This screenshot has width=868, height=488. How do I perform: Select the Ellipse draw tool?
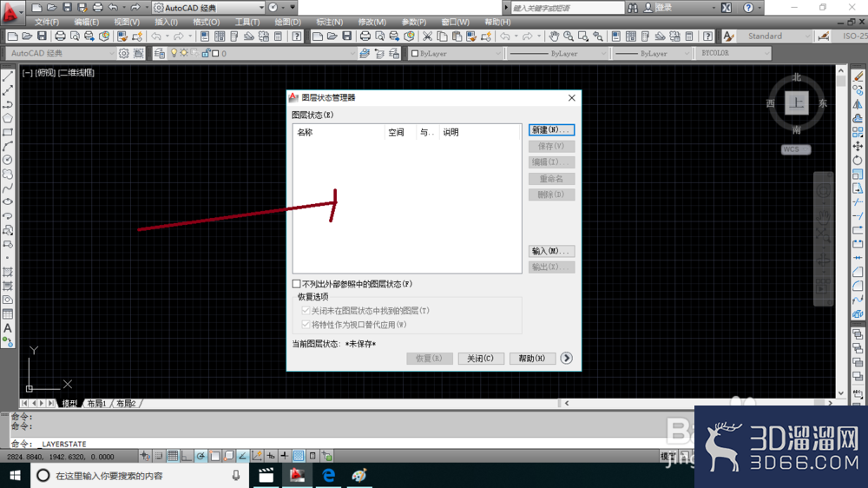(x=8, y=202)
